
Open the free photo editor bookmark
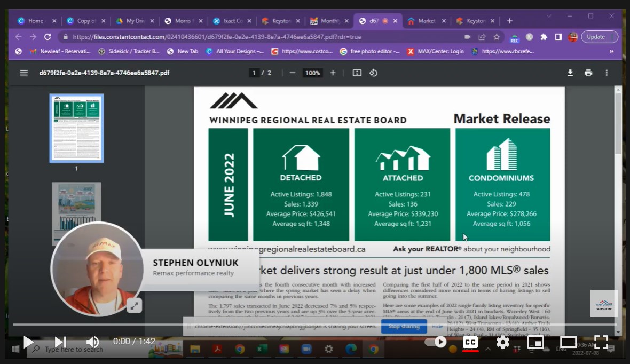(x=369, y=51)
